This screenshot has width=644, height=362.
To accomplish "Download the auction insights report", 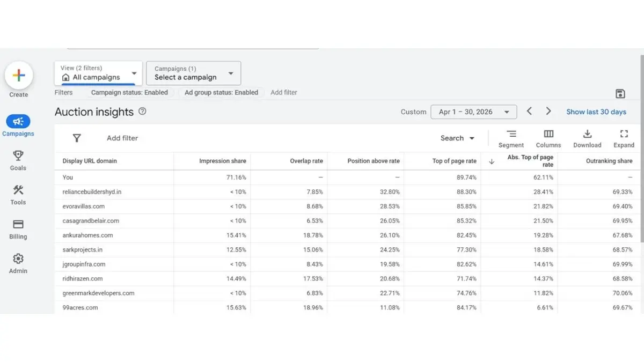I will [x=587, y=138].
